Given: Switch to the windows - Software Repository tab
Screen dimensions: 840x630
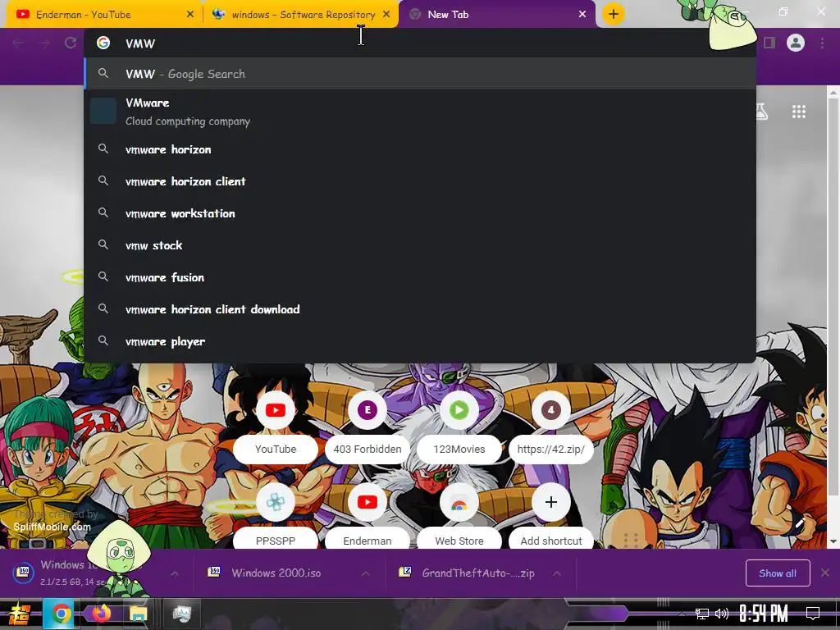Looking at the screenshot, I should pos(300,15).
